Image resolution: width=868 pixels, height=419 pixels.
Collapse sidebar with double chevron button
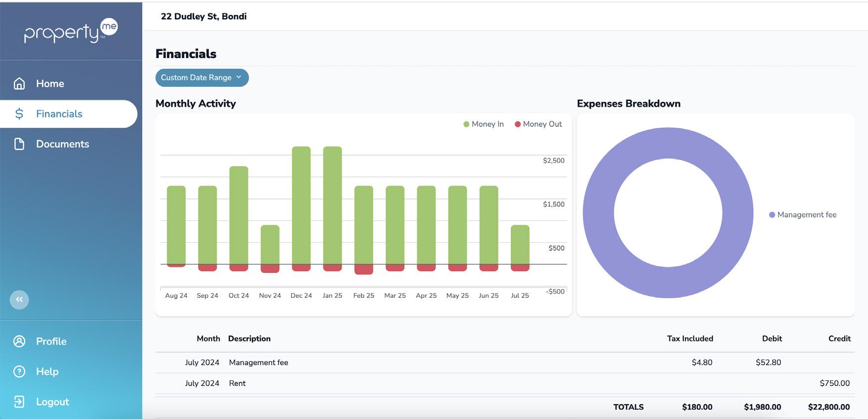point(19,300)
